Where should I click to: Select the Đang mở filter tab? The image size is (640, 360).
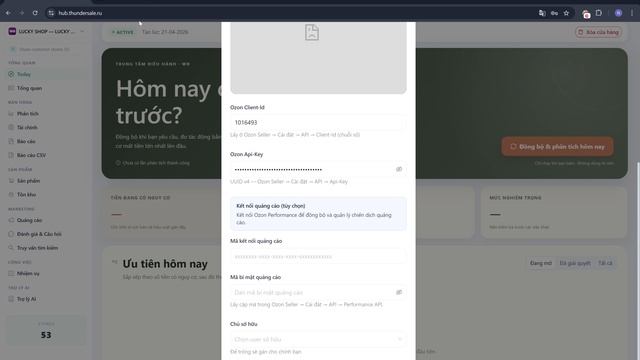pos(540,263)
